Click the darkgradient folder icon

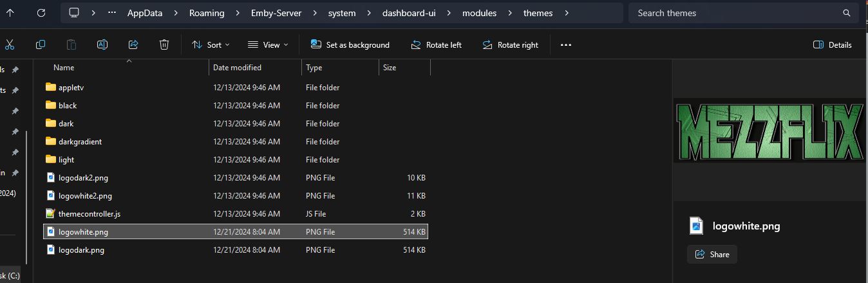click(51, 141)
